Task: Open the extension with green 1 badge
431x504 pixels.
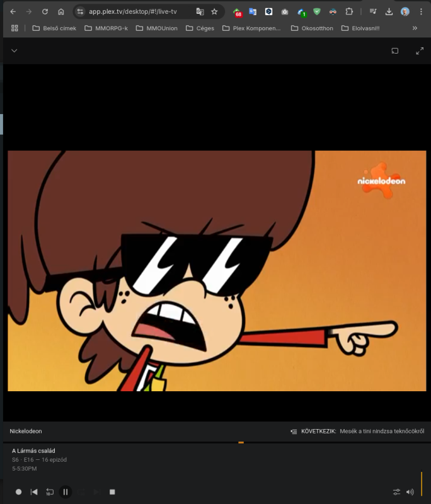Action: [301, 12]
